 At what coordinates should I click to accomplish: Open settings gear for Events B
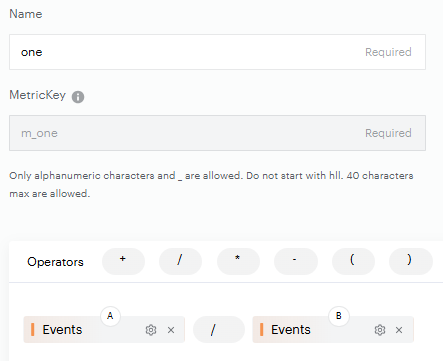(x=380, y=330)
